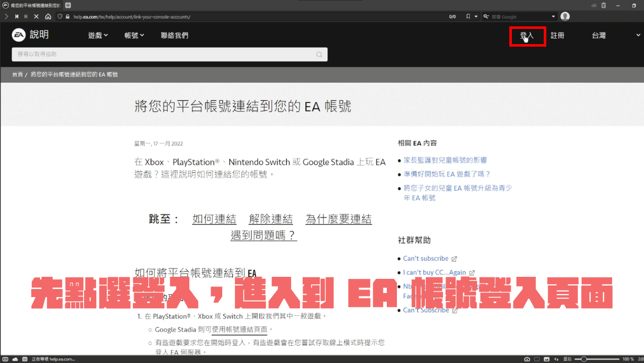Screen dimensions: 644x363
Task: Open a new tab with the plus button
Action: click(68, 5)
